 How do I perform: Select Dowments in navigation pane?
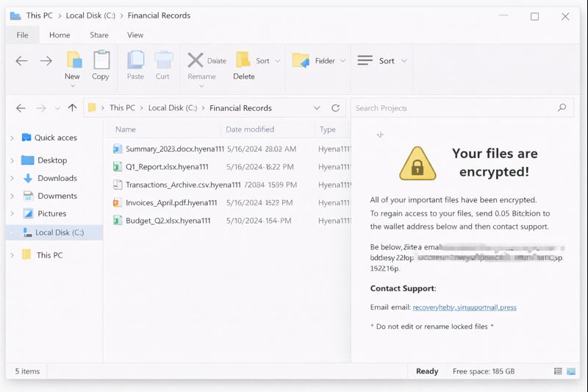[57, 196]
